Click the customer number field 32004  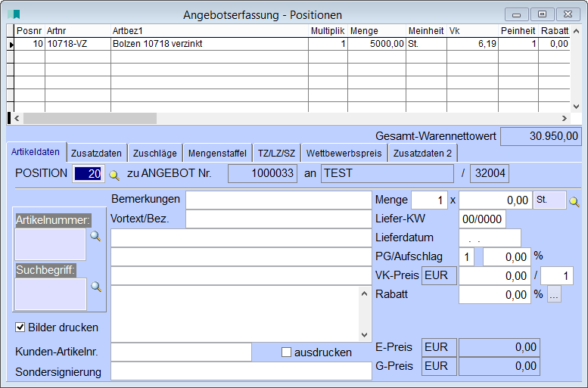[490, 173]
